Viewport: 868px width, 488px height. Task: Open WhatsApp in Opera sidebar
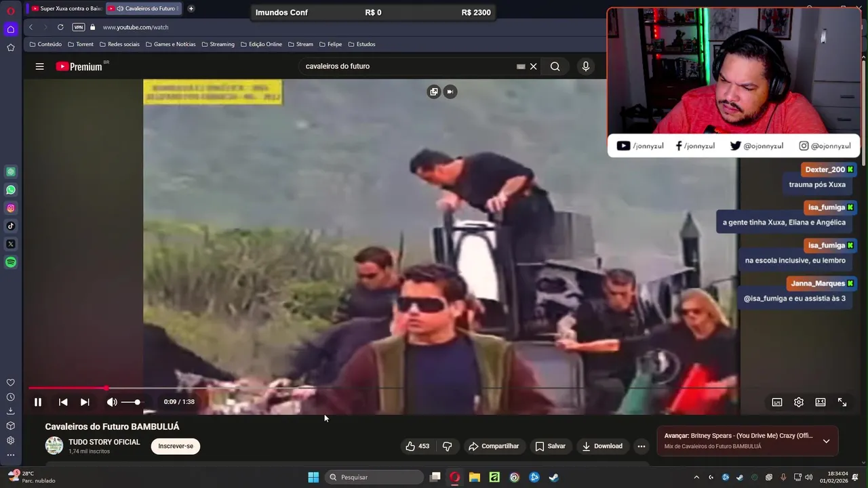11,190
